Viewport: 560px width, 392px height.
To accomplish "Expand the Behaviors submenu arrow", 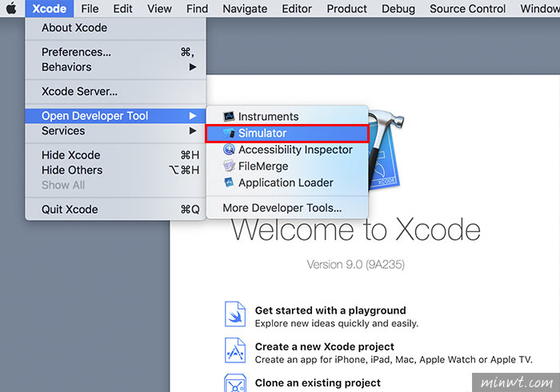I will [x=193, y=66].
